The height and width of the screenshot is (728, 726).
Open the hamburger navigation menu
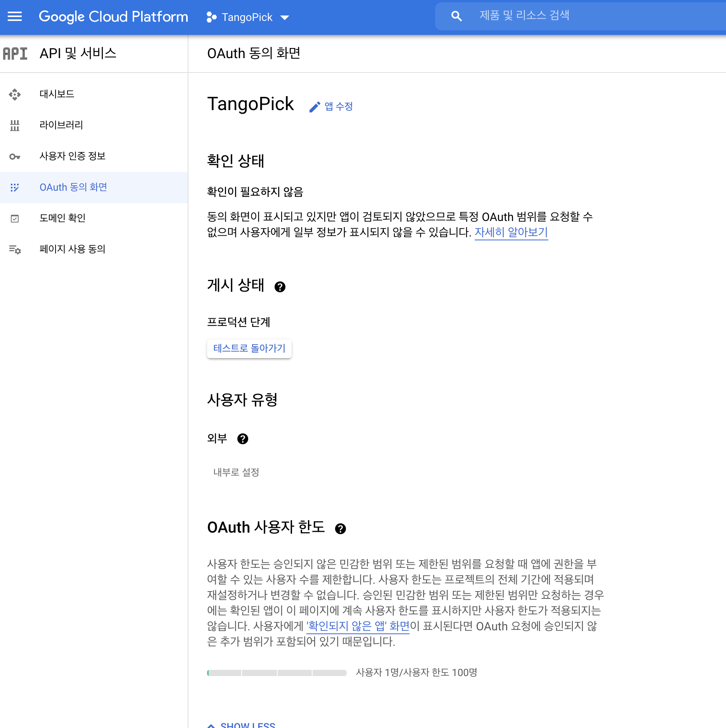coord(15,17)
